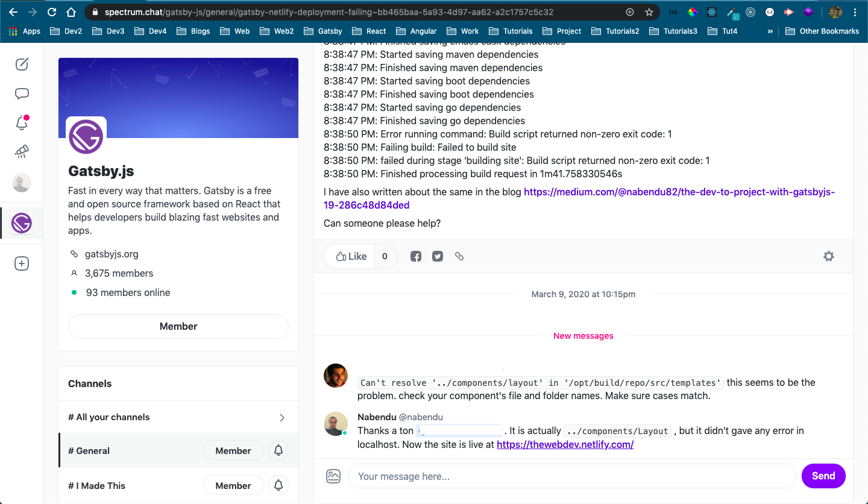This screenshot has height=504, width=868.
Task: Copy the thread link icon
Action: (459, 256)
